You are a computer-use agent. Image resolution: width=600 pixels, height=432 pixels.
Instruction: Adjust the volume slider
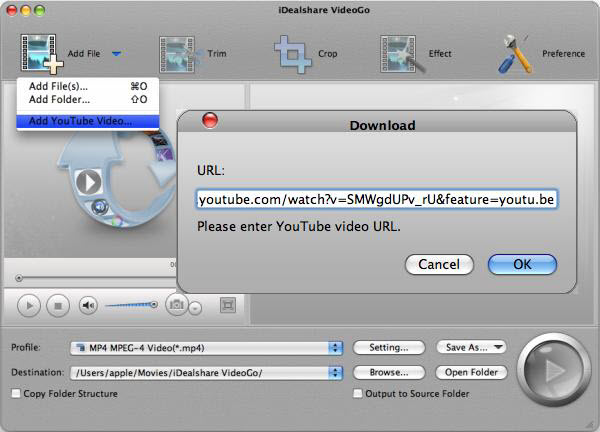pos(131,305)
